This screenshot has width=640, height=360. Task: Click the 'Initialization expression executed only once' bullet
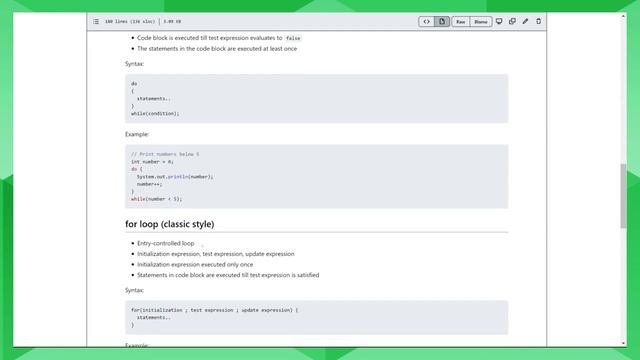coord(195,264)
